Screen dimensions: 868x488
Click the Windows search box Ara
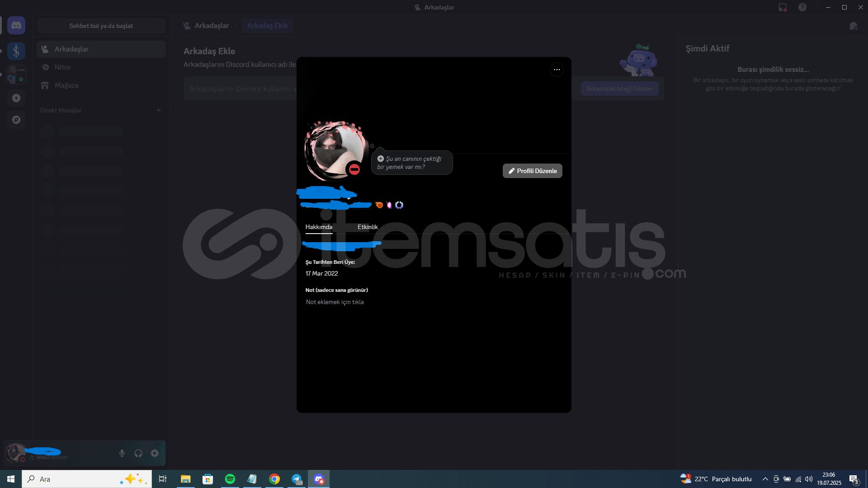pos(87,479)
